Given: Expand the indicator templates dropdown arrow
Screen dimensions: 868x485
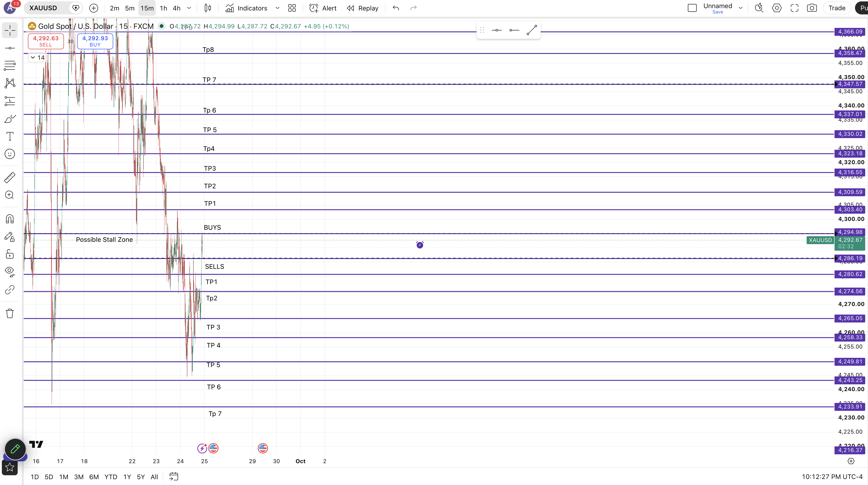Looking at the screenshot, I should pyautogui.click(x=277, y=8).
